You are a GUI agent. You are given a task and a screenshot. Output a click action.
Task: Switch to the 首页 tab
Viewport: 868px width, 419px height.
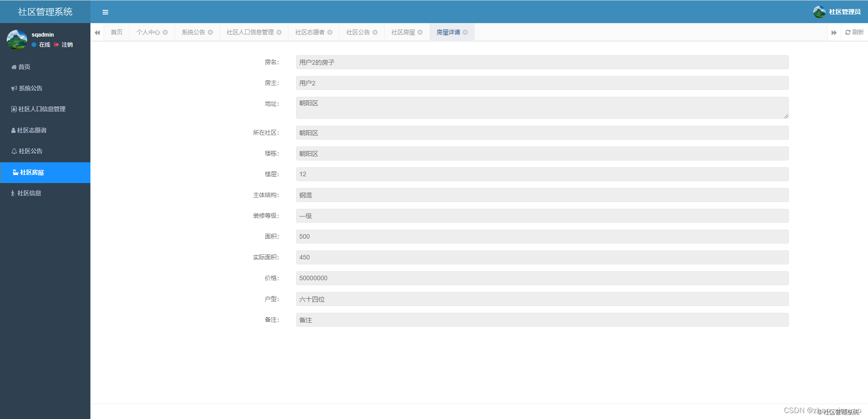(117, 32)
